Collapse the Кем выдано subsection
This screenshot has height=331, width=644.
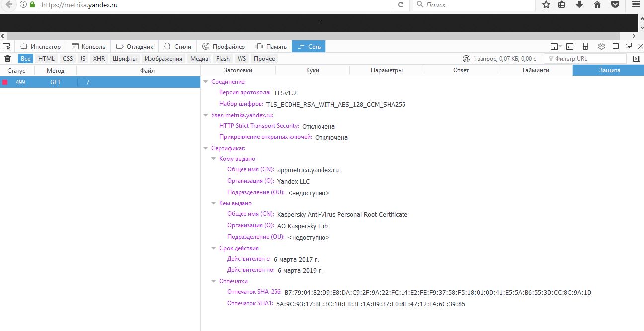click(x=214, y=203)
